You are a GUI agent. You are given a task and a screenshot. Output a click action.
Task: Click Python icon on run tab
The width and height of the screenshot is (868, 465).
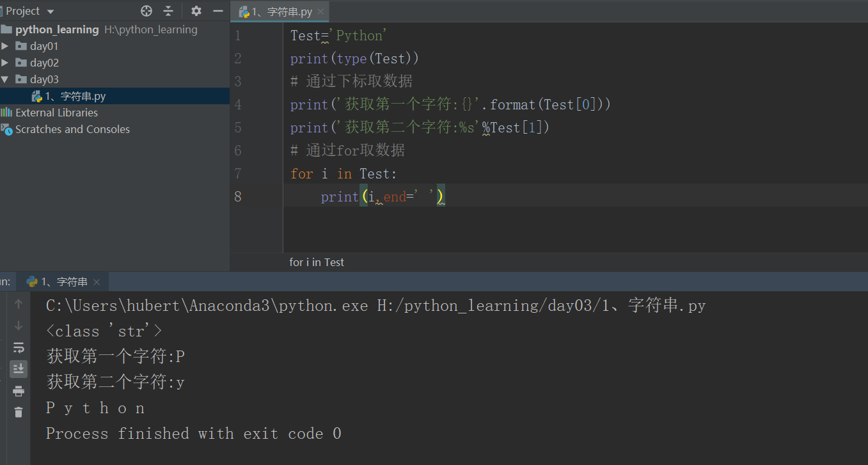pyautogui.click(x=32, y=281)
